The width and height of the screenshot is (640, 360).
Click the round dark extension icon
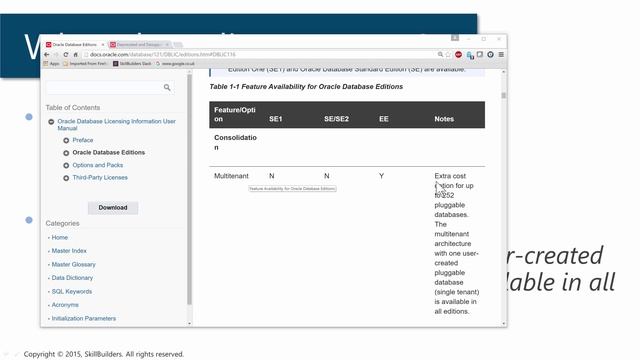pos(490,54)
